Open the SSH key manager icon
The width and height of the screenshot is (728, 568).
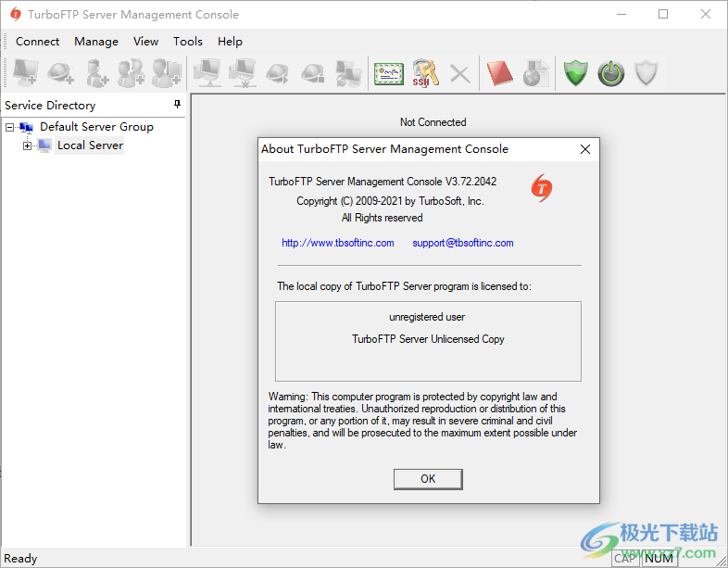click(425, 73)
